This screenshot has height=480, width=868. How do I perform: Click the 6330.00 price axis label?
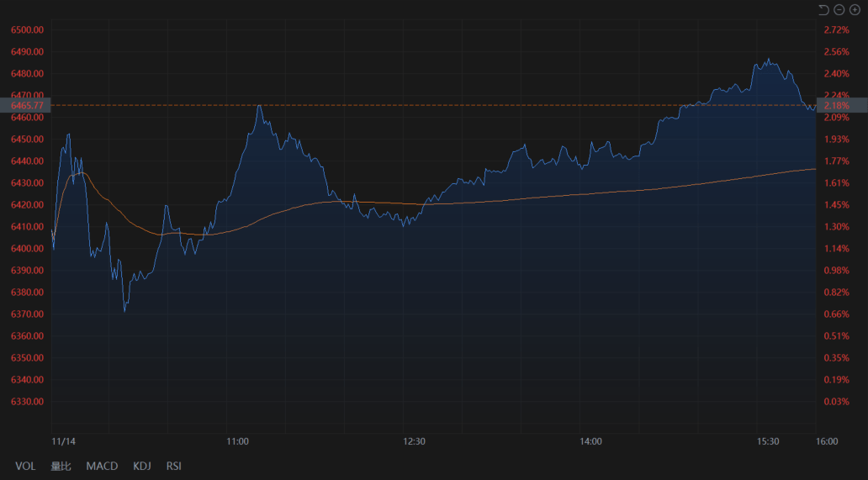click(x=27, y=402)
